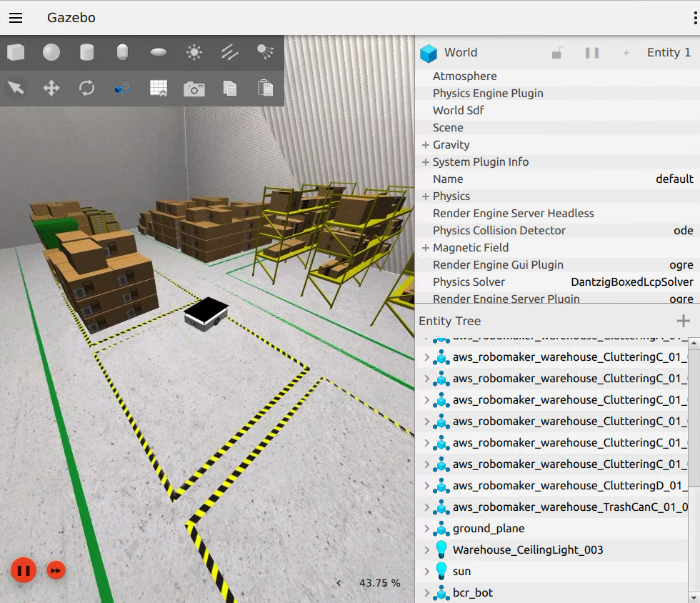
Task: Click the Entity Tree scrollbar thumb
Action: [x=694, y=418]
